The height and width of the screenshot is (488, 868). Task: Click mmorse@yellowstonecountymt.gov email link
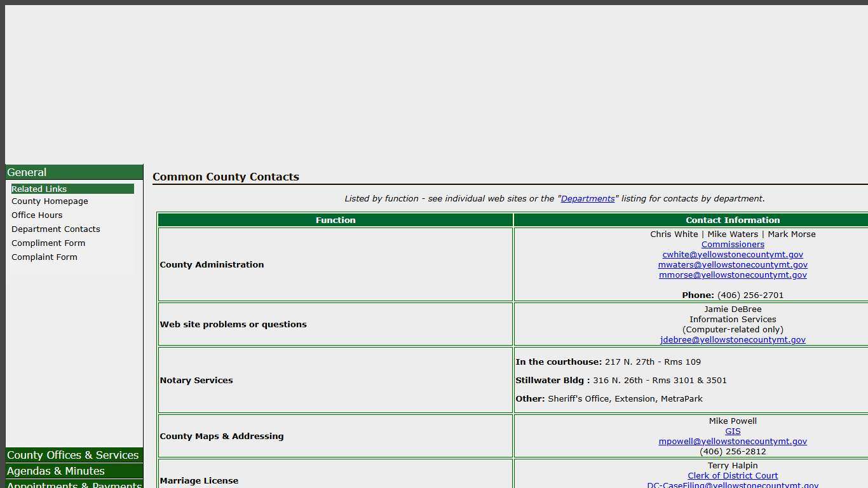733,275
